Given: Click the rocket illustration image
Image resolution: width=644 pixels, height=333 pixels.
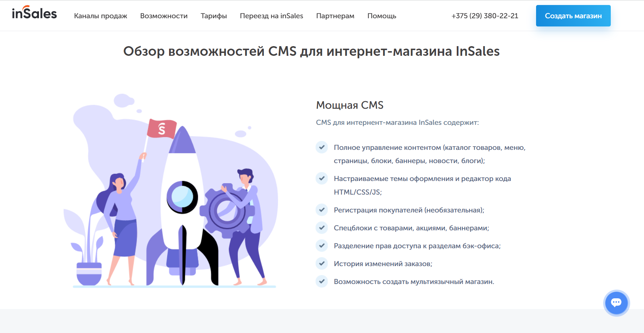Looking at the screenshot, I should (x=171, y=190).
